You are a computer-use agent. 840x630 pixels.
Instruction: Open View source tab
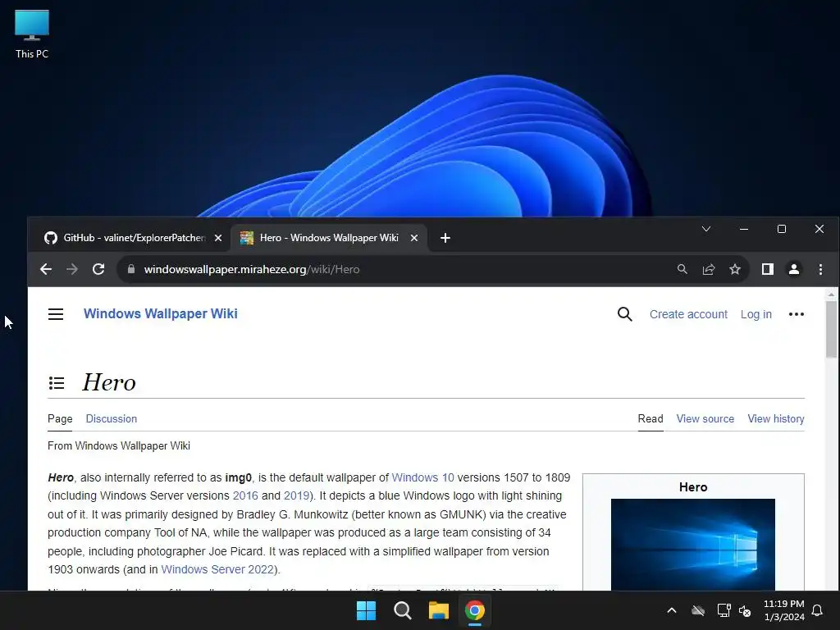(705, 419)
